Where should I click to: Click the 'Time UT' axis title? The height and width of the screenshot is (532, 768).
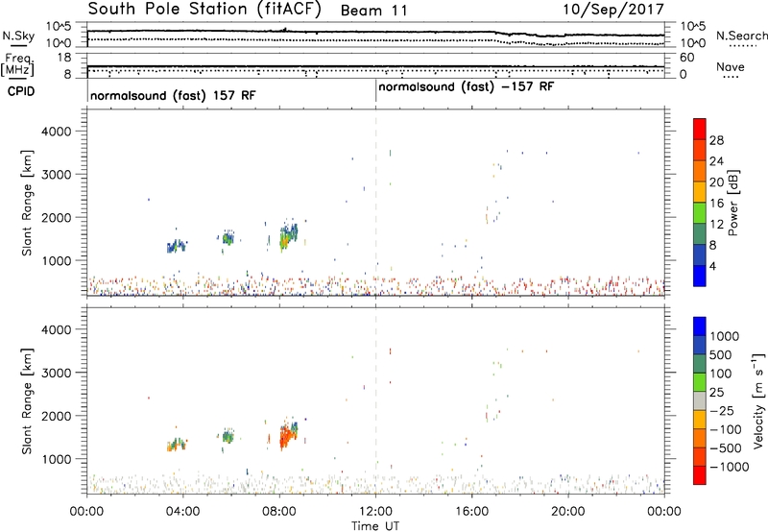click(x=375, y=526)
